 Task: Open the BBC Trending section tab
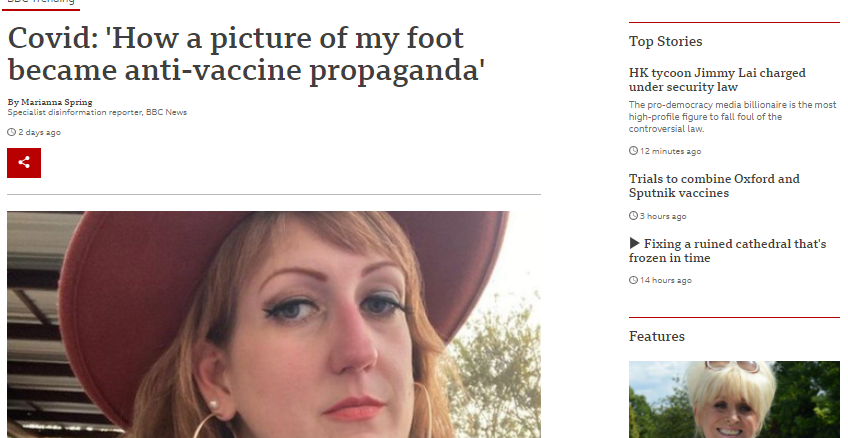point(41,2)
